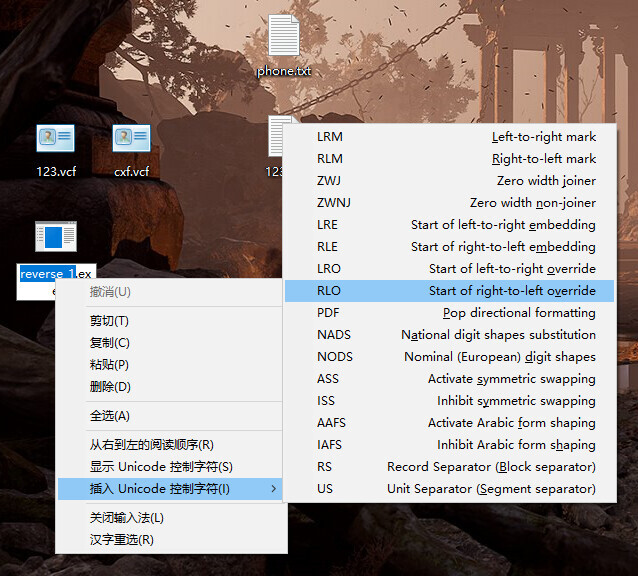Insert US Unit Separator character
Viewport: 638px width, 576px height.
pyautogui.click(x=450, y=488)
